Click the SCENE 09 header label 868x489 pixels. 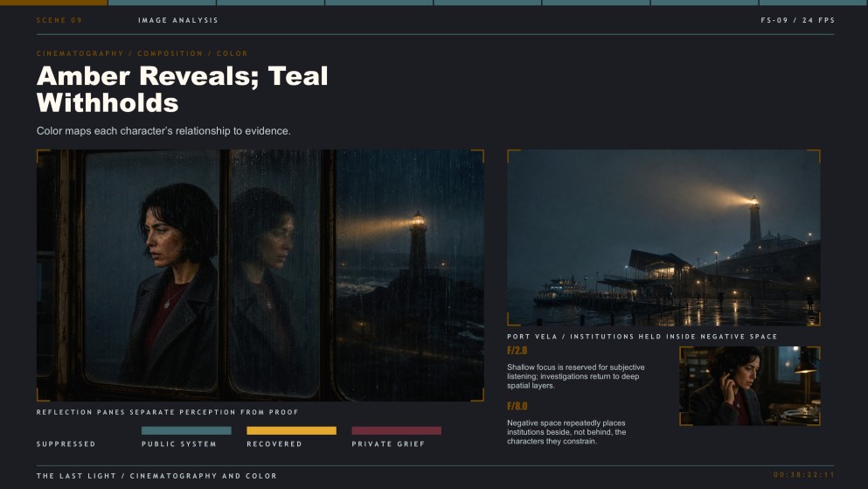click(x=59, y=20)
